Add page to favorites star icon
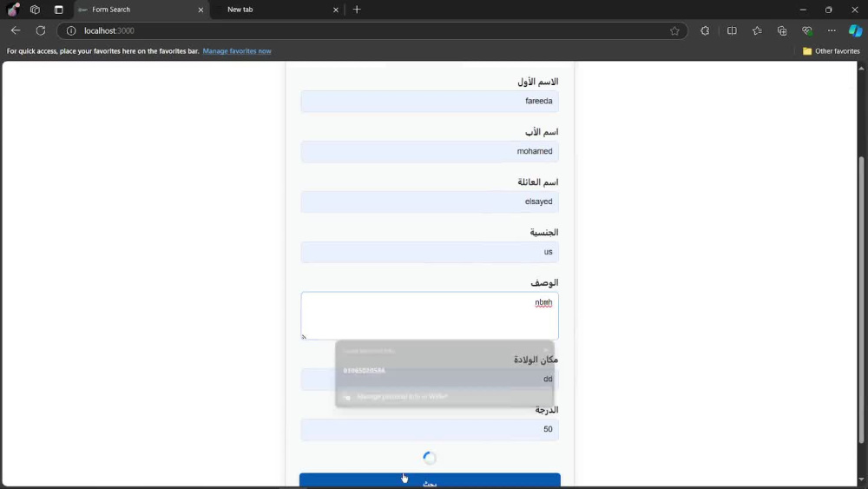 click(674, 31)
